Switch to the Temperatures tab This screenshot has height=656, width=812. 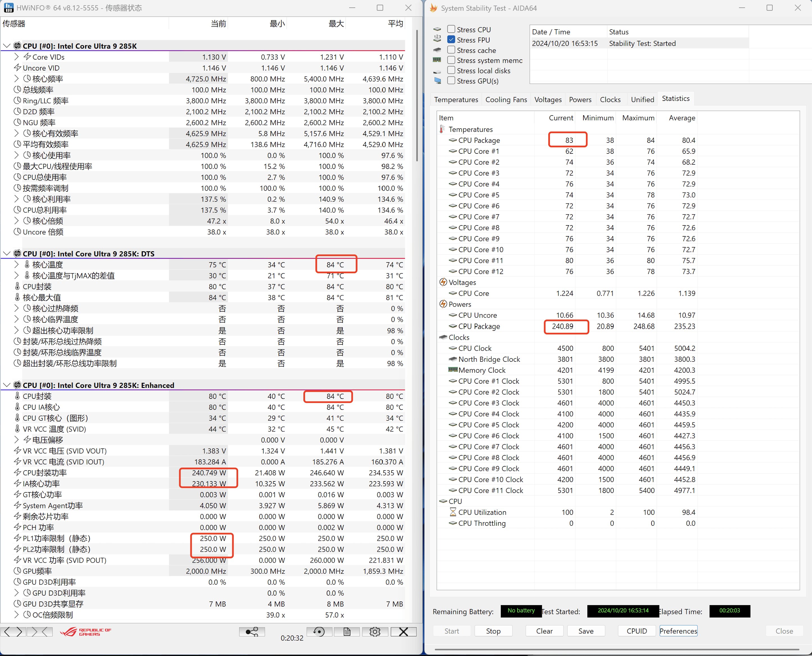coord(456,99)
